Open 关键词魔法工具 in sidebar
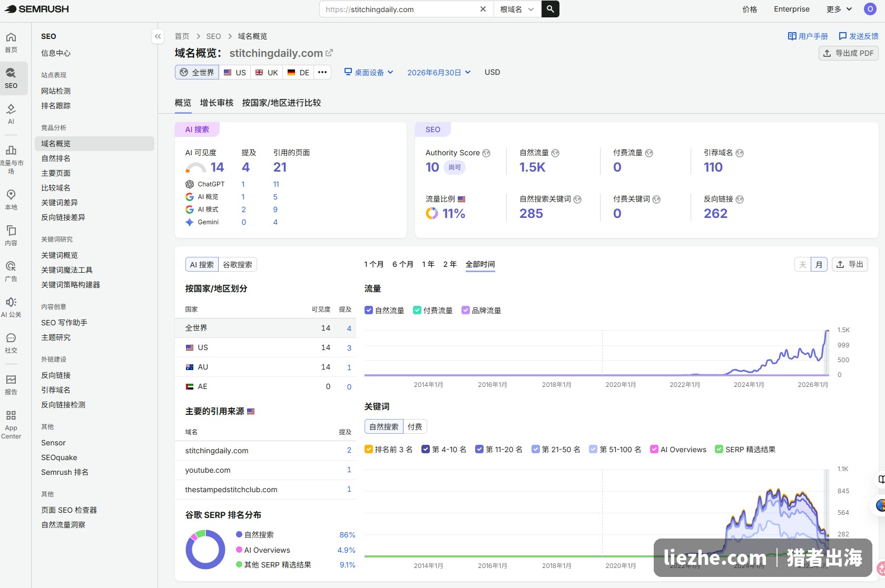This screenshot has width=885, height=588. coord(67,270)
